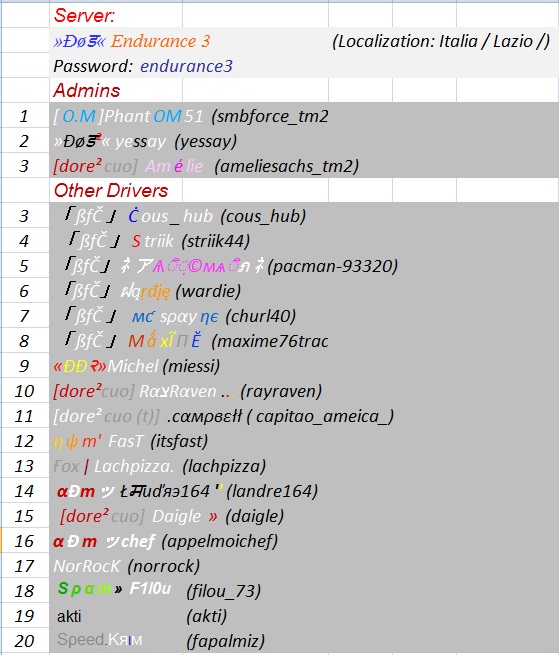Image resolution: width=559 pixels, height=655 pixels.
Task: Select row number 20 header
Action: pos(24,641)
